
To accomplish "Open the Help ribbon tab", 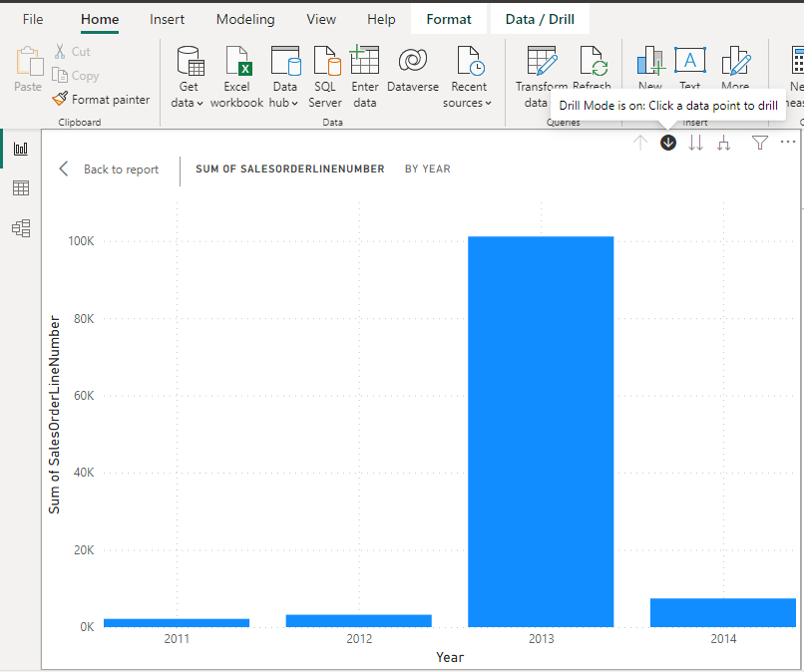I will coord(381,20).
